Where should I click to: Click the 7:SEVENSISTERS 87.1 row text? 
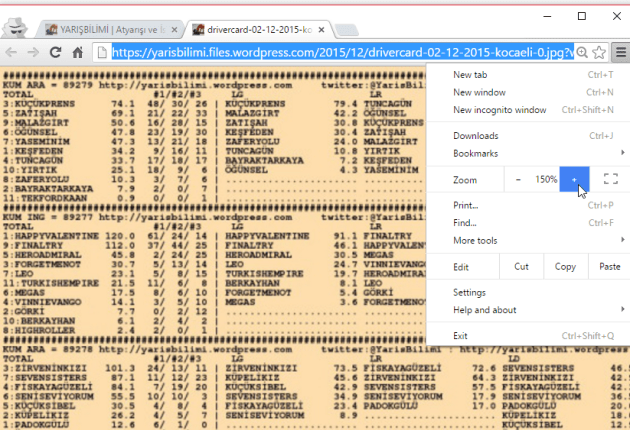(69, 378)
